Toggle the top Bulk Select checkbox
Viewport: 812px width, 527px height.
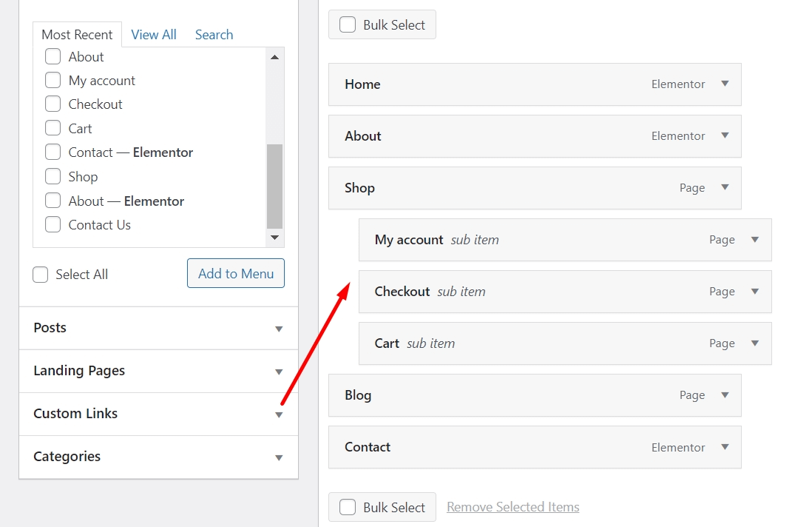[348, 24]
